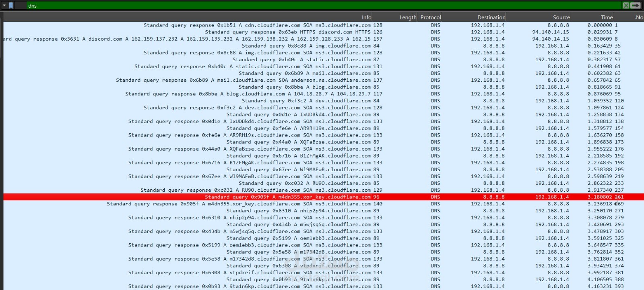This screenshot has height=290, width=644.
Task: Select response 0x6716 B1ZFMgAK.cloudflare.com row
Action: coord(324,163)
